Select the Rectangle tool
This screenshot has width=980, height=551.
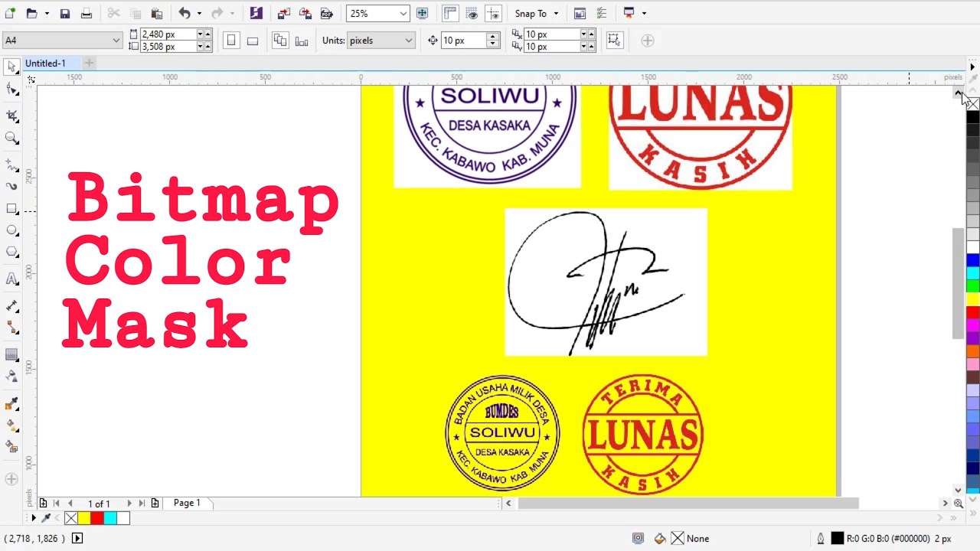11,208
